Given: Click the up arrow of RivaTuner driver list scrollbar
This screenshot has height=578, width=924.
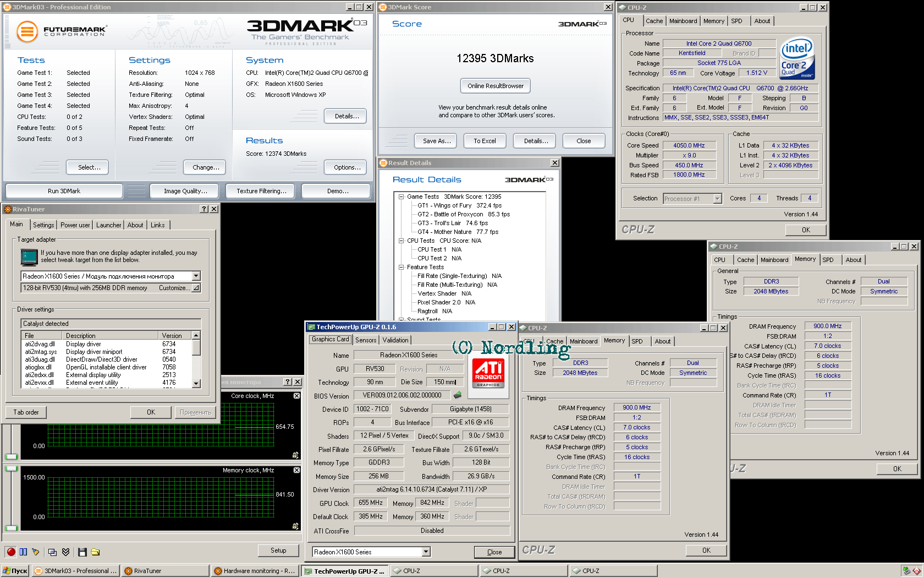Looking at the screenshot, I should tap(196, 335).
